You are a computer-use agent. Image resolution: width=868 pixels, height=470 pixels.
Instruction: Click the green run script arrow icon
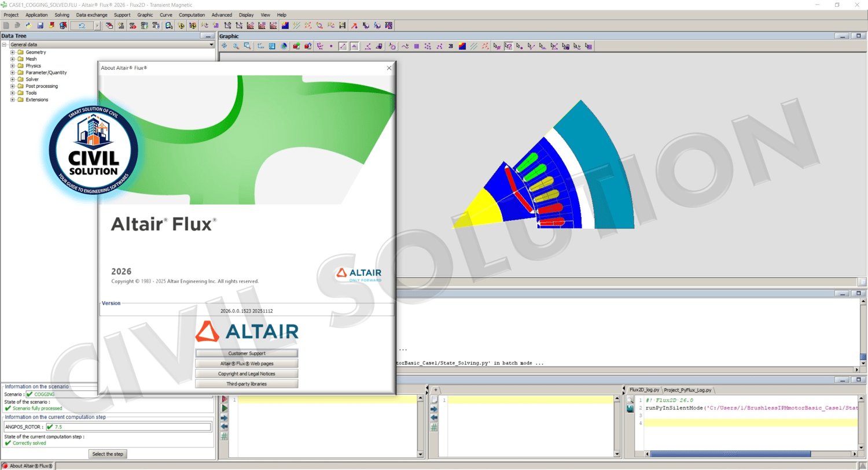pos(225,409)
